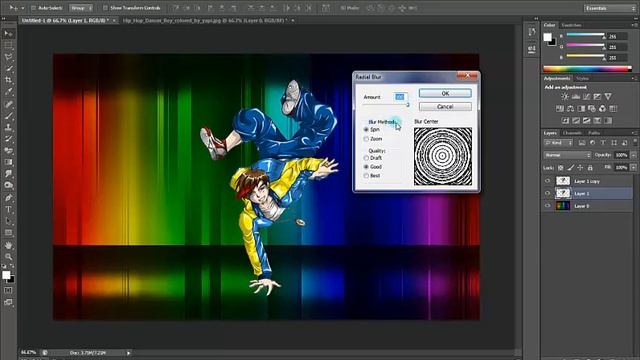Select the History Brush tool
This screenshot has width=640, height=360.
[9, 139]
